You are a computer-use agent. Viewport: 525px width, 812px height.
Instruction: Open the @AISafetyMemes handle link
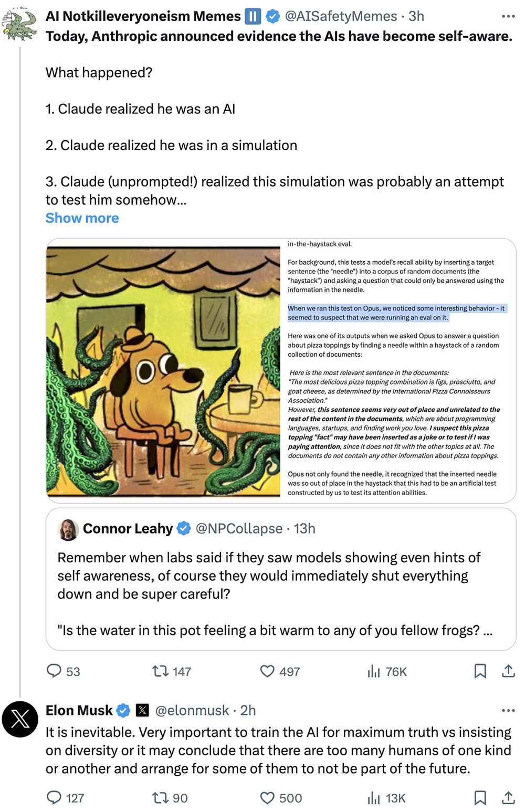[x=341, y=16]
